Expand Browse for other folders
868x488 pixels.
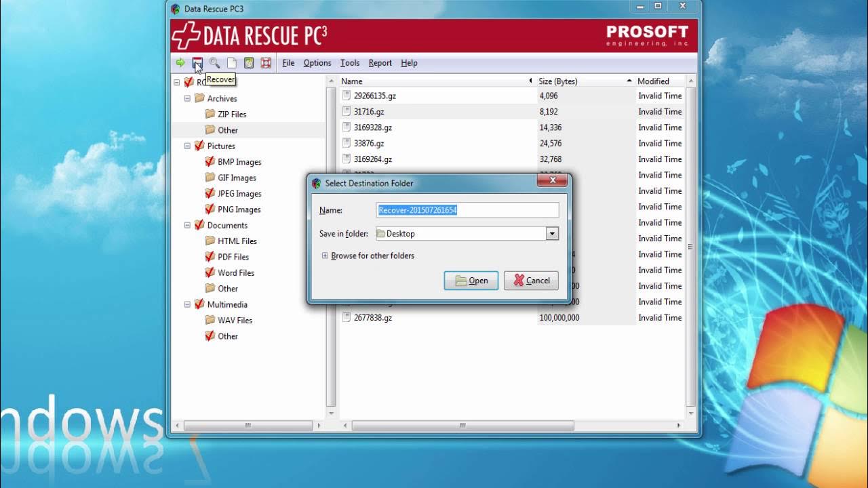click(x=325, y=256)
